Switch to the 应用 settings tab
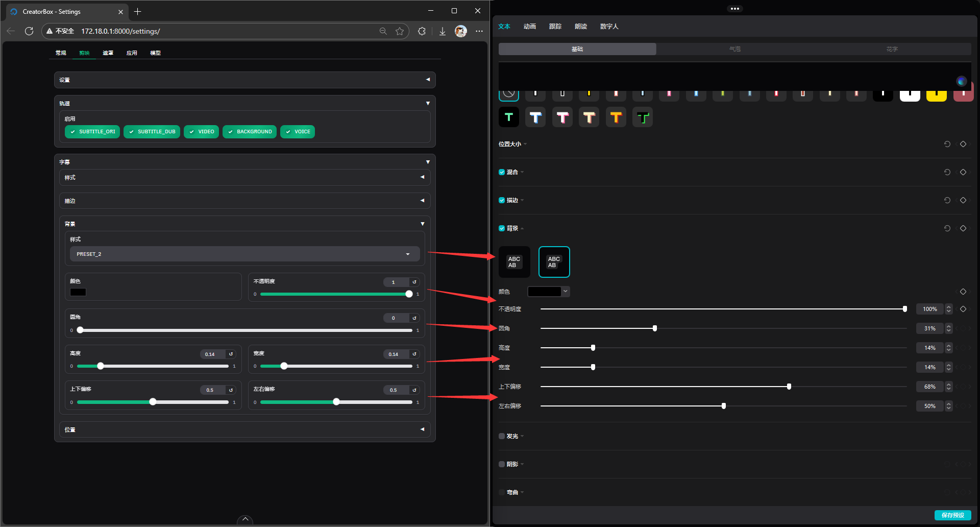Viewport: 980px width, 527px height. tap(132, 53)
